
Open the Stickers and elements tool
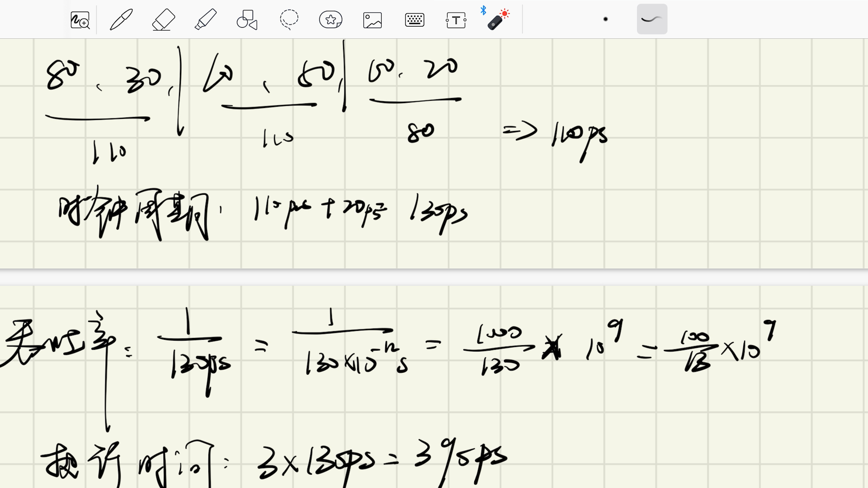330,20
